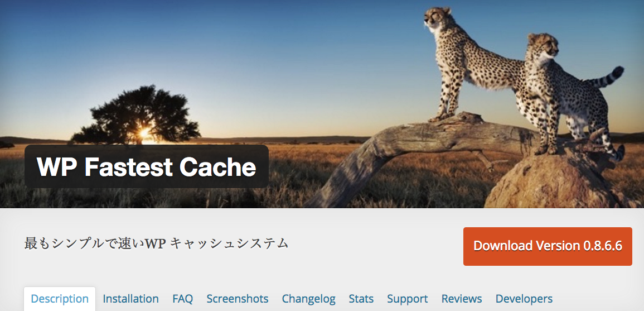Open the Reviews tab
644x311 pixels.
coord(462,299)
